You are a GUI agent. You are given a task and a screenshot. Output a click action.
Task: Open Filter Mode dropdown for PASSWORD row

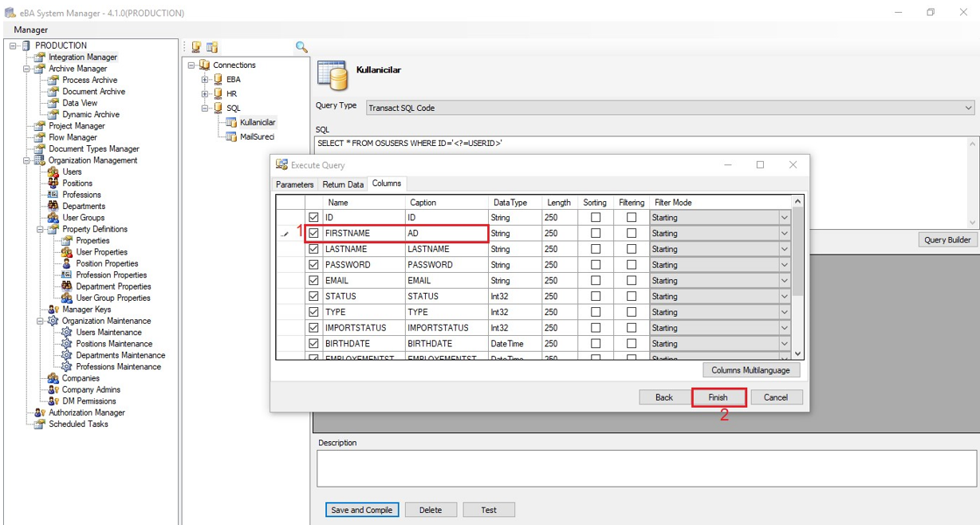click(x=784, y=265)
